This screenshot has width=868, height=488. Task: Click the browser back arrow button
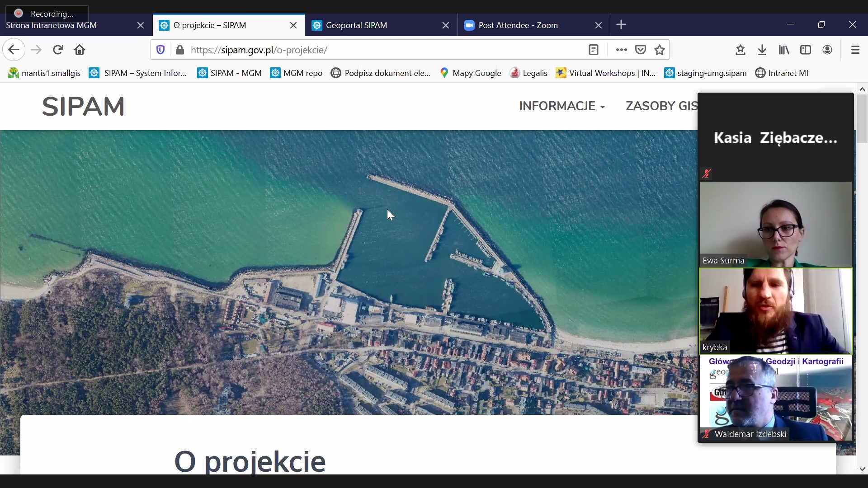(14, 50)
